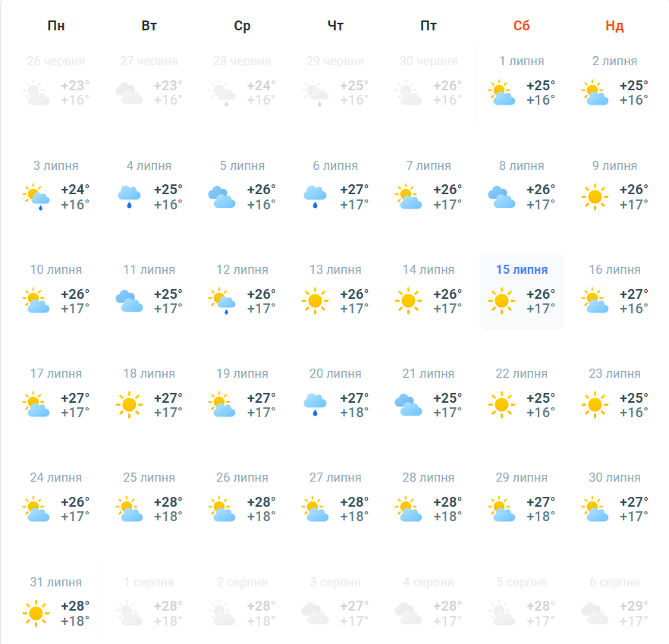Click the sun-and-rain icon for 3 липня
Viewport: 669px width, 644px height.
click(36, 197)
